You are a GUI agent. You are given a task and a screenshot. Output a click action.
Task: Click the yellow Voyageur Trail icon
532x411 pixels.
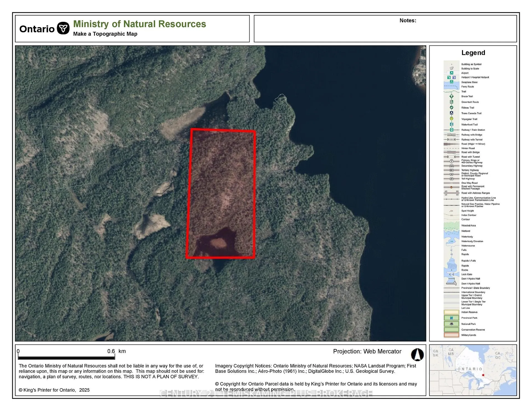tap(451, 119)
